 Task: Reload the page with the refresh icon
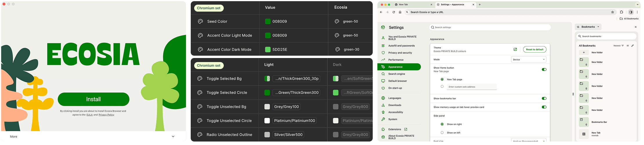394,12
